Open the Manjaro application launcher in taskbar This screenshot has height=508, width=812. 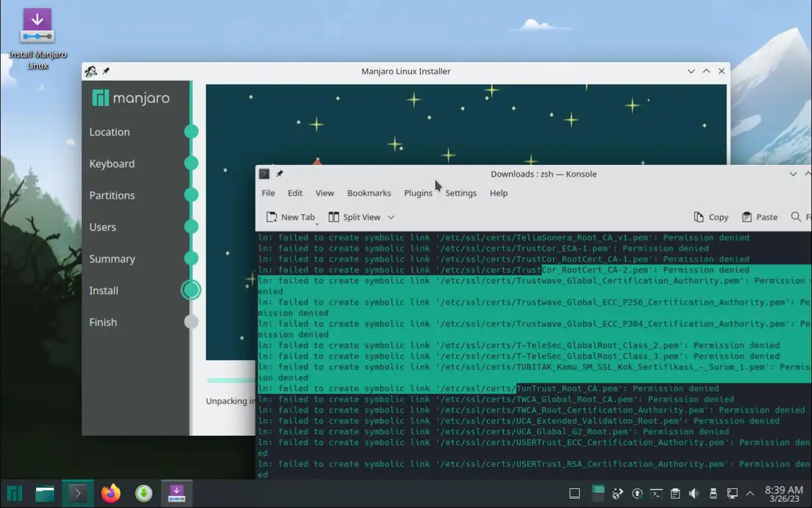click(x=15, y=493)
